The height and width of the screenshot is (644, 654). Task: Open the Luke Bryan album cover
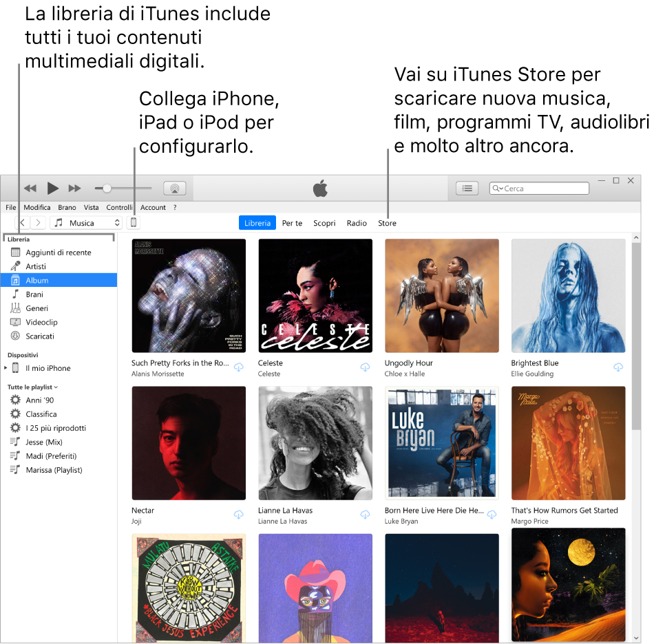(x=442, y=443)
